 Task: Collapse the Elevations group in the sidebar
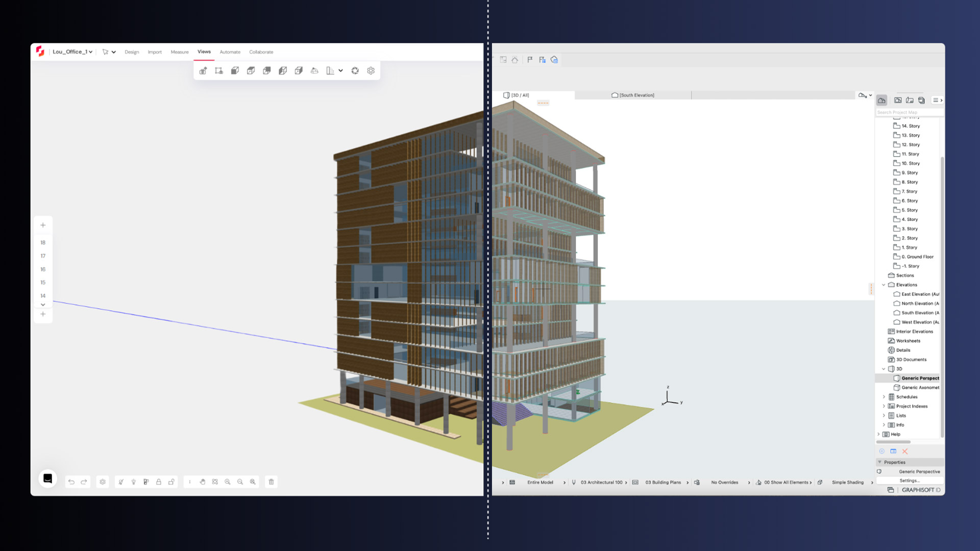coord(884,285)
